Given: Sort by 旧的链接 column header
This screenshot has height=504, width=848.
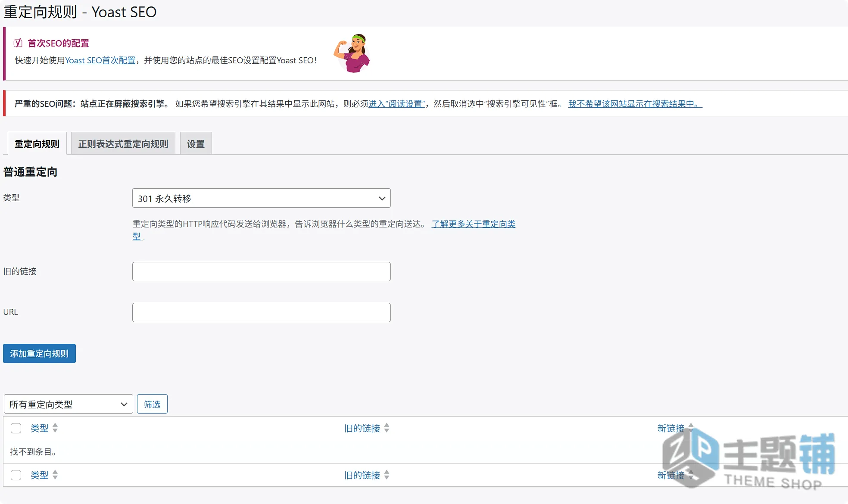Looking at the screenshot, I should pyautogui.click(x=362, y=428).
